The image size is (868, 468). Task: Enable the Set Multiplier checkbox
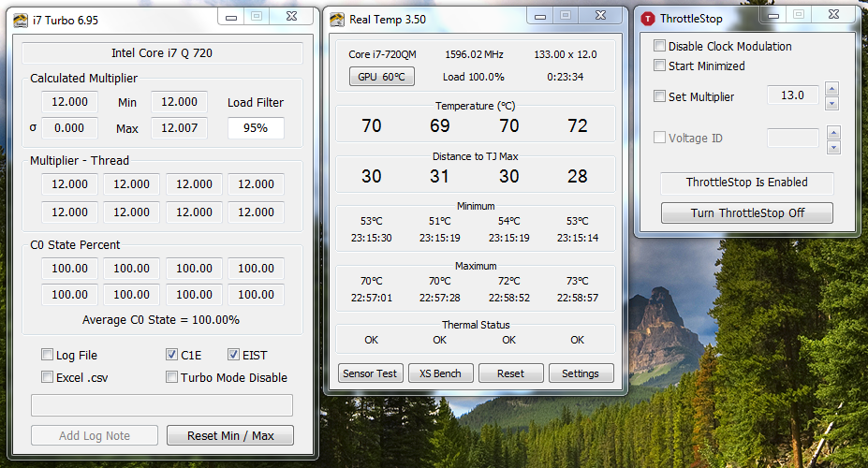659,95
